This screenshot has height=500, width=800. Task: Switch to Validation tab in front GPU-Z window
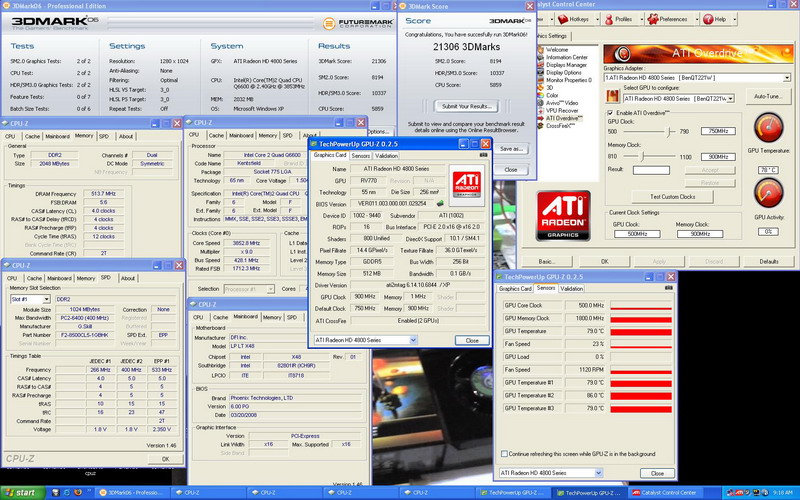coord(386,156)
